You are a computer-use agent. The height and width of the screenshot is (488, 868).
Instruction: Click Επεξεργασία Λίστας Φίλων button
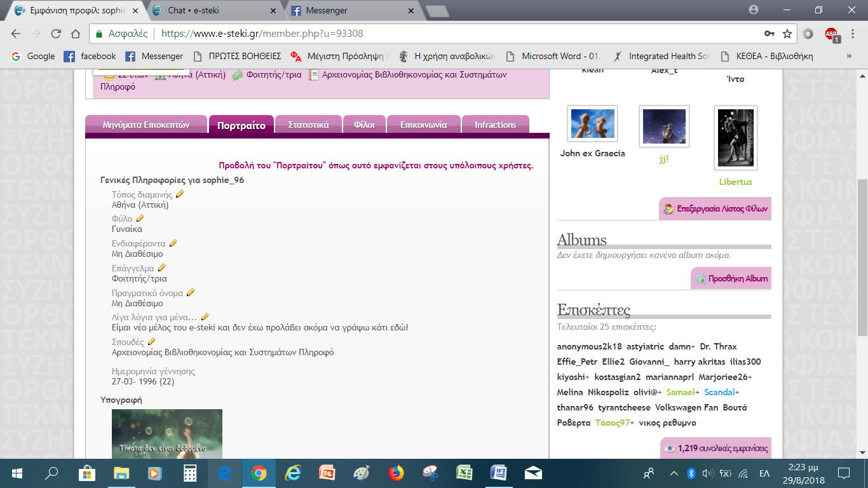click(x=715, y=209)
